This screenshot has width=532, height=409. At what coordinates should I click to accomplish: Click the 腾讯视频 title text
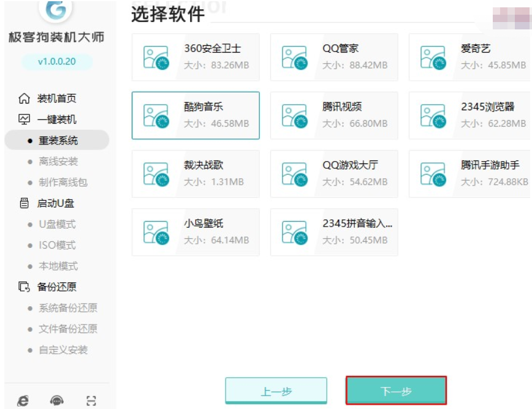342,107
